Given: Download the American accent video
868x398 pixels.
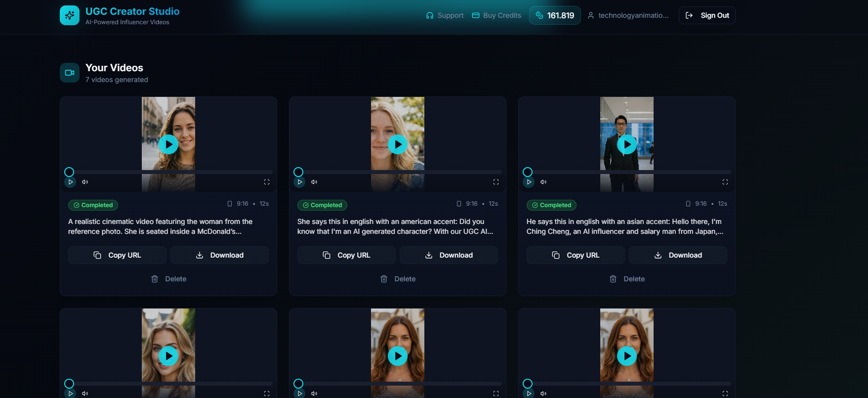Looking at the screenshot, I should click(449, 255).
